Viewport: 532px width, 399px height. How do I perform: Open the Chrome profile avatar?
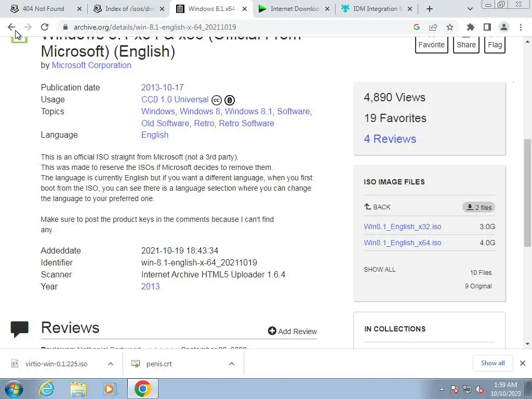[x=504, y=27]
